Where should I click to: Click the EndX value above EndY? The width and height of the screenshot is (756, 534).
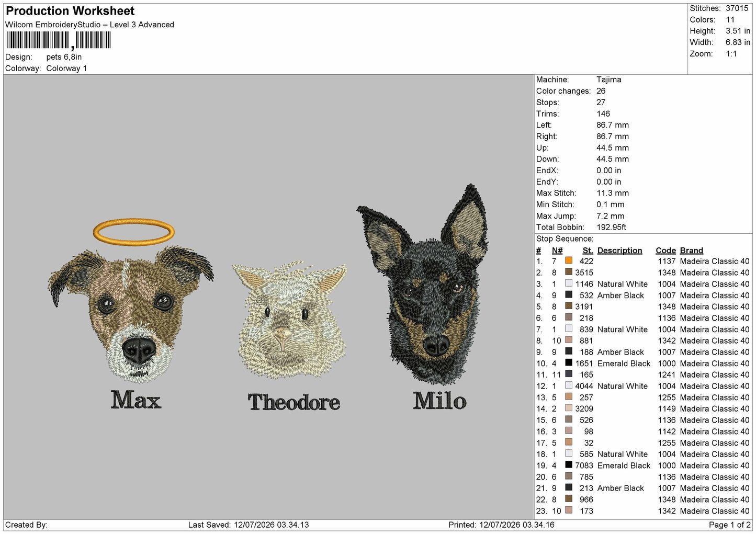pyautogui.click(x=609, y=171)
